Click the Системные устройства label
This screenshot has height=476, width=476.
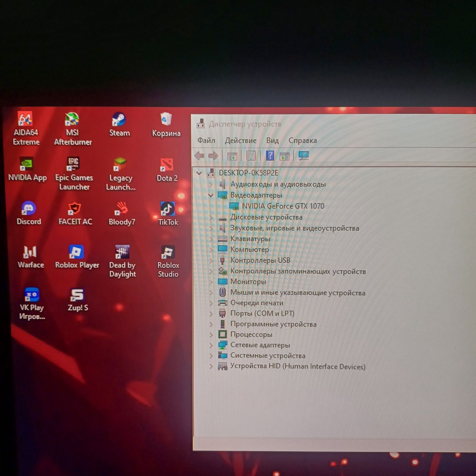[x=268, y=356]
